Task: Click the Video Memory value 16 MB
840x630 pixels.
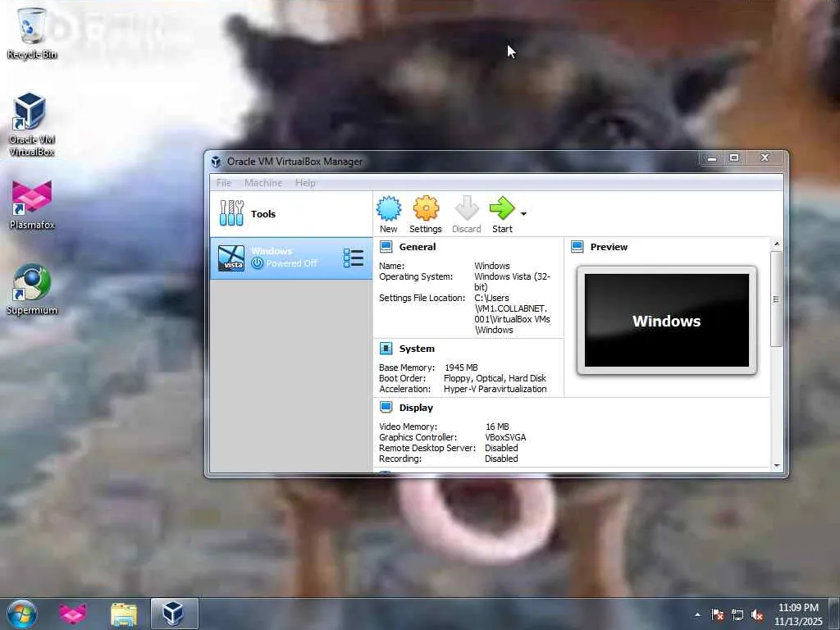Action: (x=497, y=427)
